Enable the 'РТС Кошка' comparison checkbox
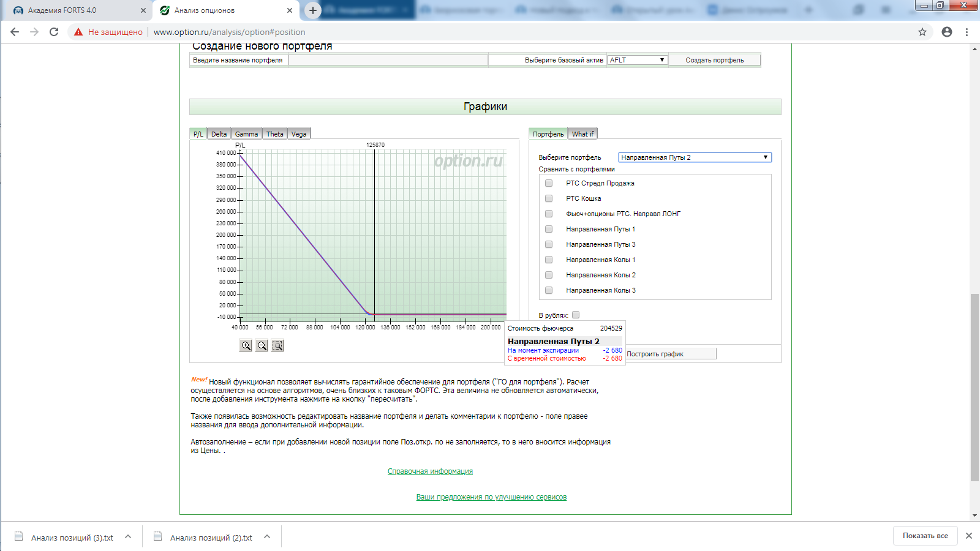The image size is (980, 551). (549, 198)
